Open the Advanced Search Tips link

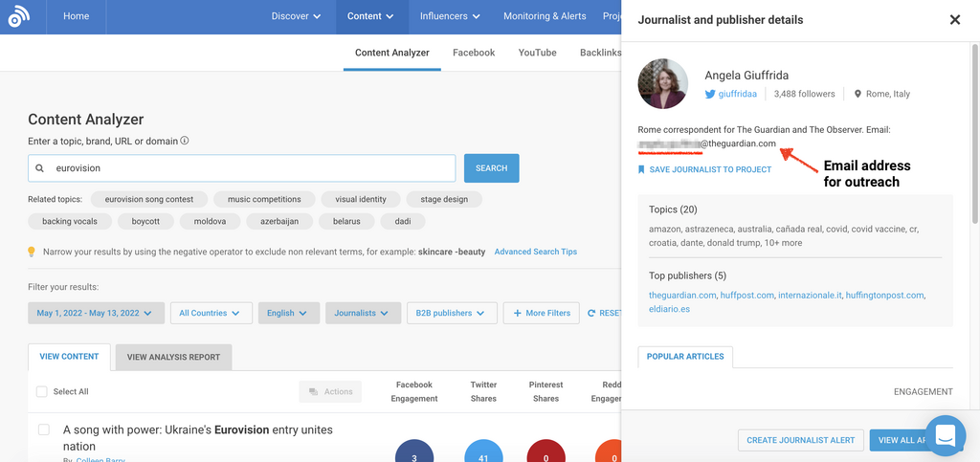pyautogui.click(x=535, y=252)
